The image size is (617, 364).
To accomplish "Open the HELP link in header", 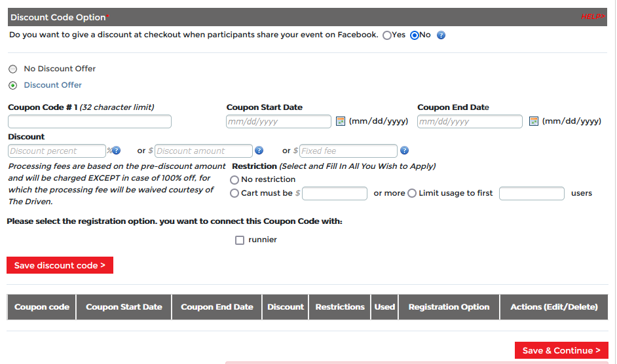I will (x=592, y=17).
